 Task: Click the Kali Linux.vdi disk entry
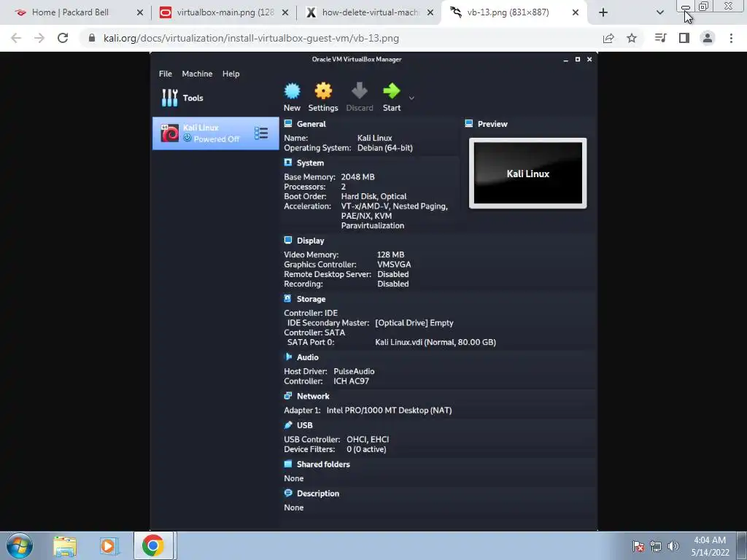click(x=436, y=343)
